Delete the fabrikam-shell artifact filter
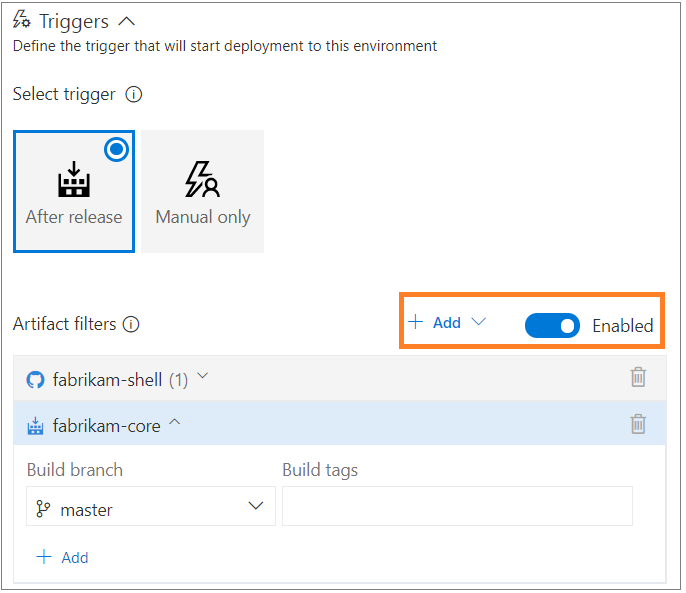 (x=638, y=378)
